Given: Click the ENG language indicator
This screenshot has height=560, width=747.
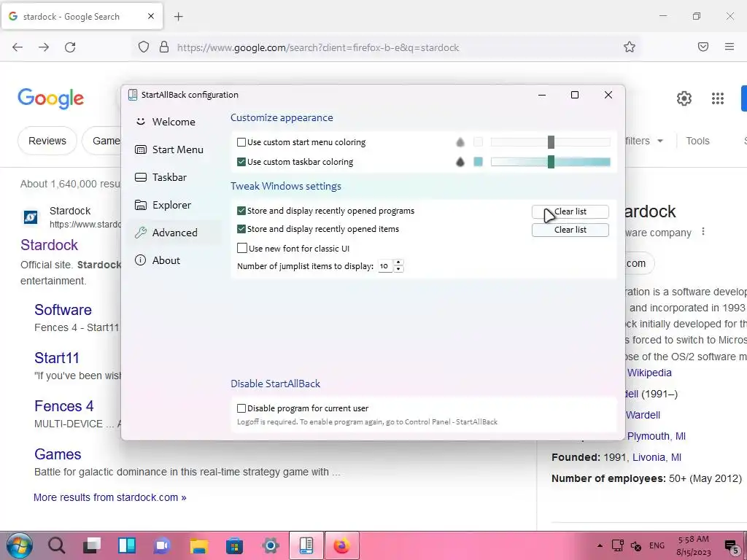Looking at the screenshot, I should [657, 545].
